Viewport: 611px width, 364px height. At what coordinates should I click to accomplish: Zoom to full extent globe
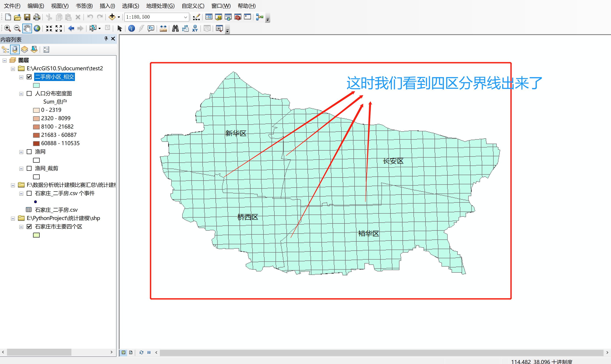point(37,28)
